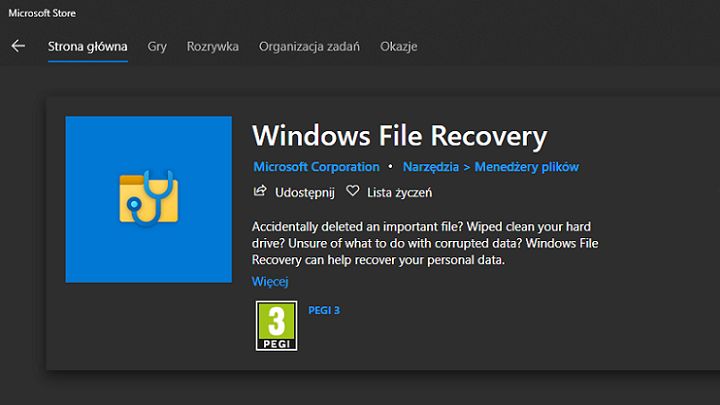The width and height of the screenshot is (720, 405).
Task: Click the Windows File Recovery title
Action: tap(399, 135)
